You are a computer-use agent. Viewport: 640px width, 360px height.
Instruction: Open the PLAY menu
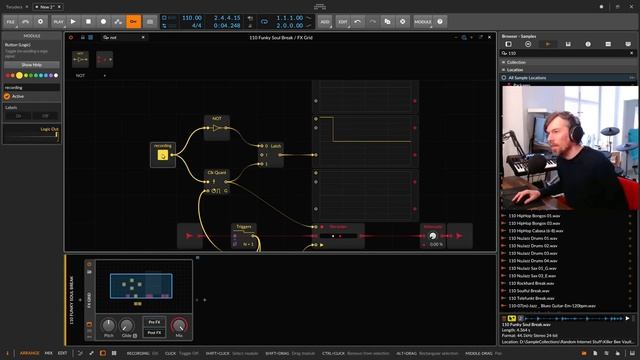58,22
